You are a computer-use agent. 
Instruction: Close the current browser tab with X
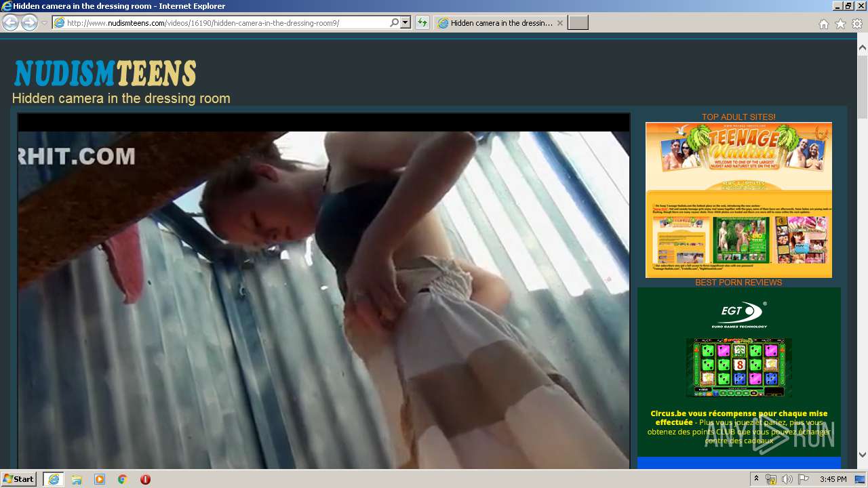coord(560,23)
